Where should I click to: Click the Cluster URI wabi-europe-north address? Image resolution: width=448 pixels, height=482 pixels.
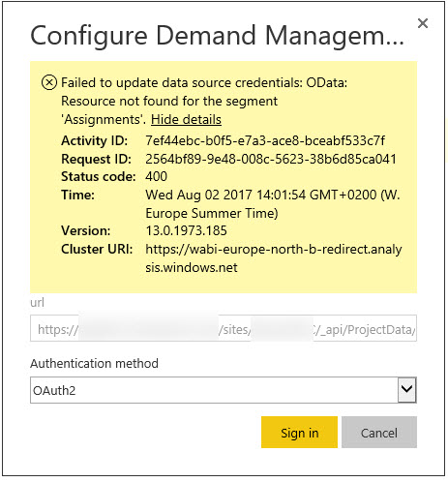pyautogui.click(x=274, y=258)
